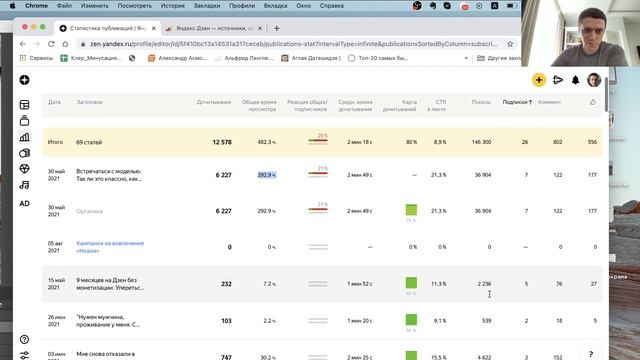
Task: Open the user profile avatar
Action: click(594, 80)
